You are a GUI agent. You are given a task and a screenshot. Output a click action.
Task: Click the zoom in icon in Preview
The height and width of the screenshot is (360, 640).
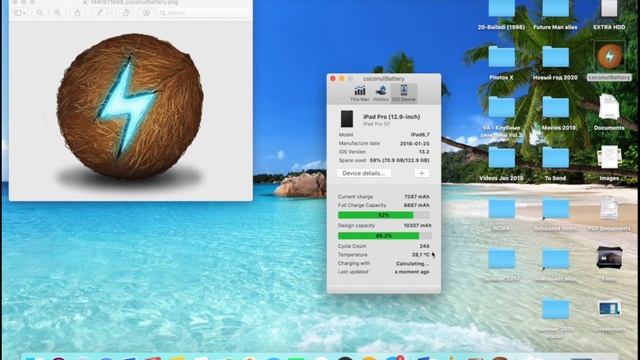tap(57, 13)
